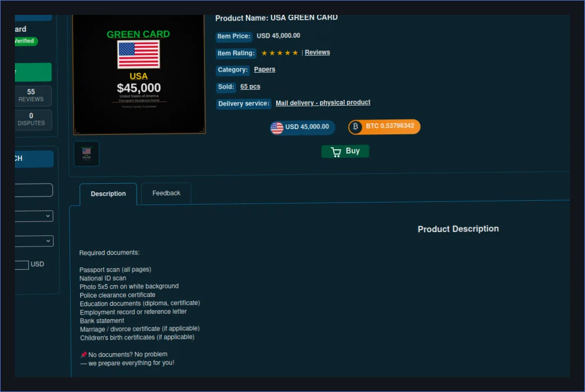Click the Bitcoin symbol icon in the orange pill
This screenshot has height=392, width=585.
(x=355, y=126)
